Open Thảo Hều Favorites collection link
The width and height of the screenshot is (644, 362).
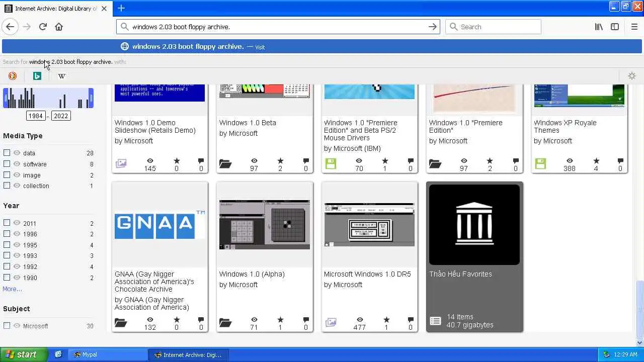pyautogui.click(x=460, y=274)
